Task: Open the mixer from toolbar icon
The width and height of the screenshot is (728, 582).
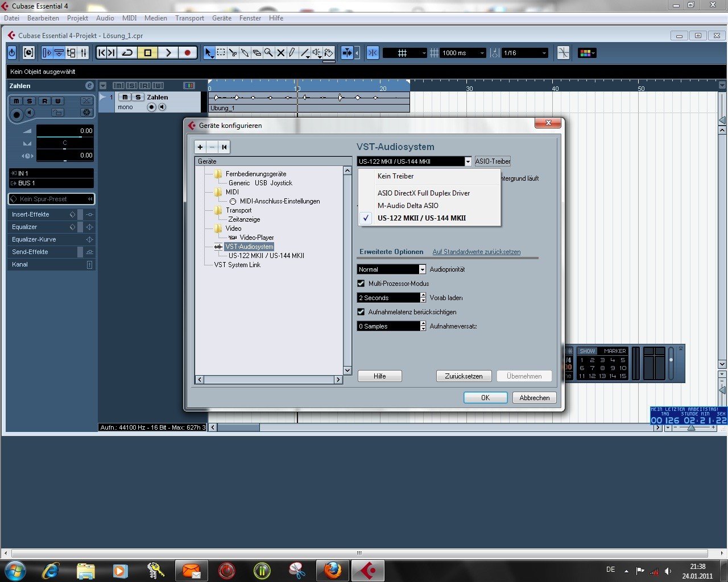Action: tap(84, 53)
